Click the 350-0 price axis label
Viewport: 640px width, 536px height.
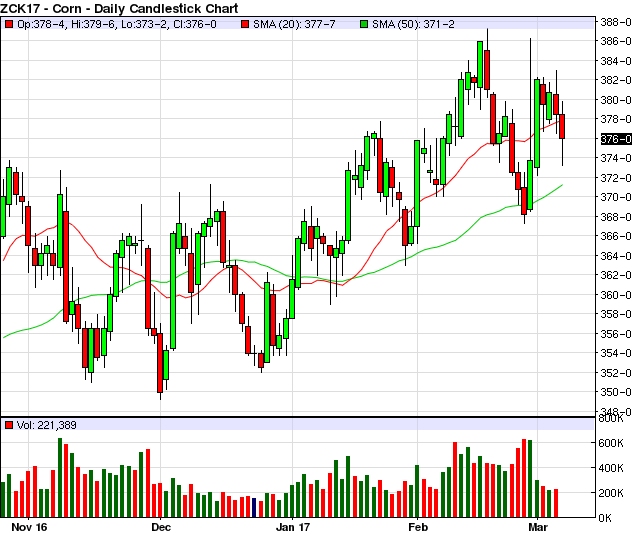pos(616,392)
